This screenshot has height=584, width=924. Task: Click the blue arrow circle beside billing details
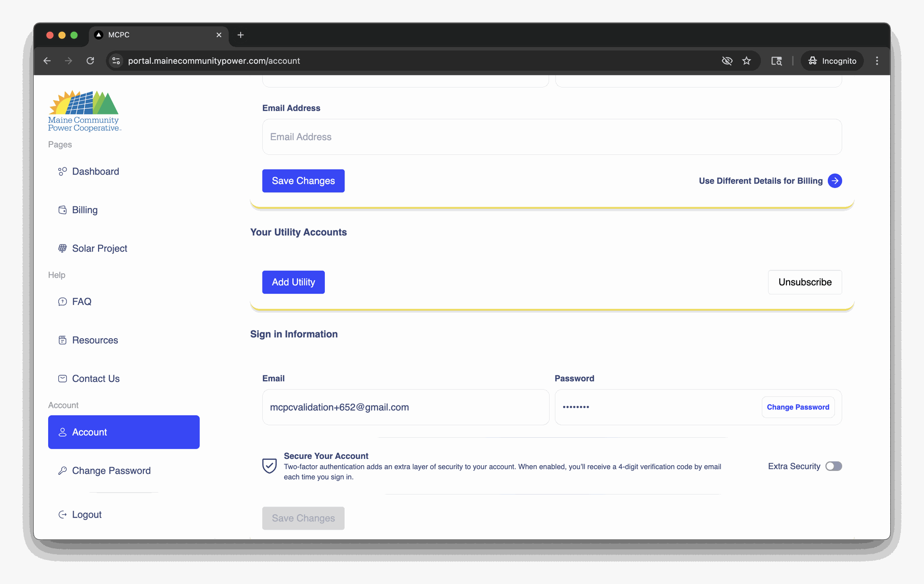click(x=835, y=181)
